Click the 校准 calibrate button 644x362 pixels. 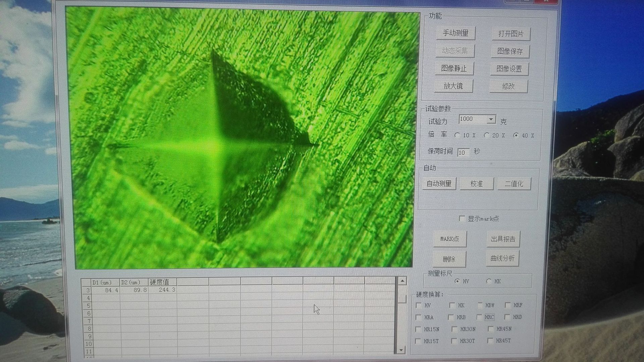tap(477, 184)
